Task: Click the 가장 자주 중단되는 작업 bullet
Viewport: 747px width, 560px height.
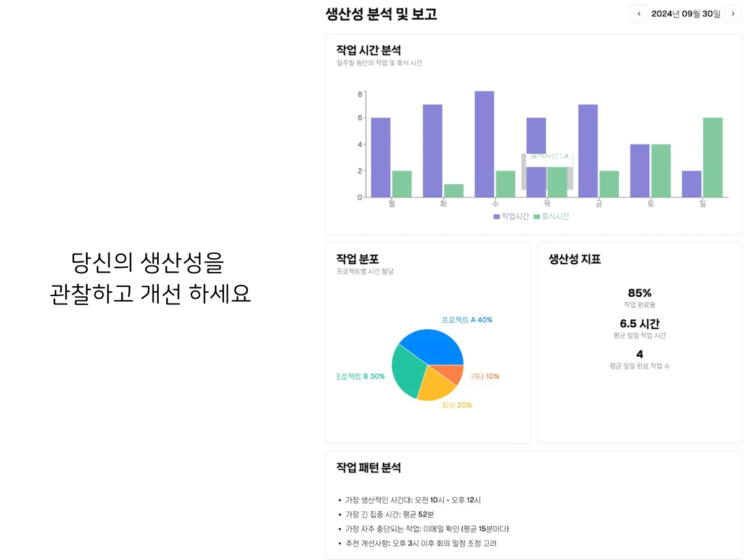Action: [427, 528]
